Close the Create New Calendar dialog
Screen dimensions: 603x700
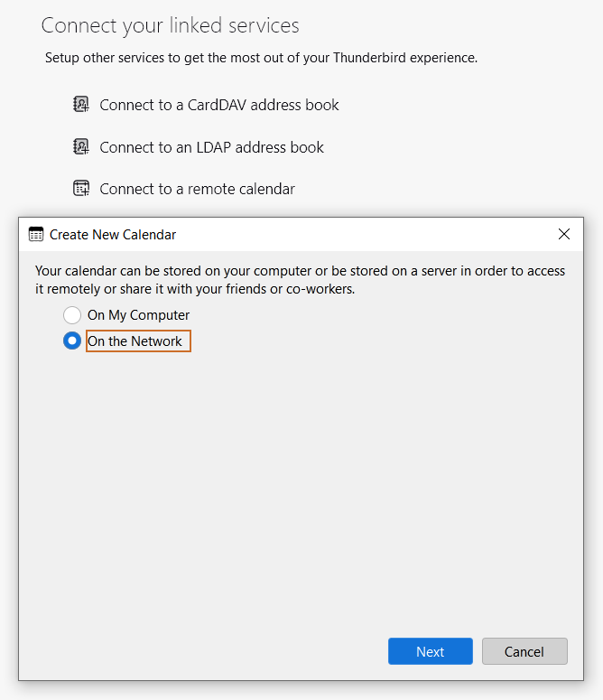click(564, 235)
